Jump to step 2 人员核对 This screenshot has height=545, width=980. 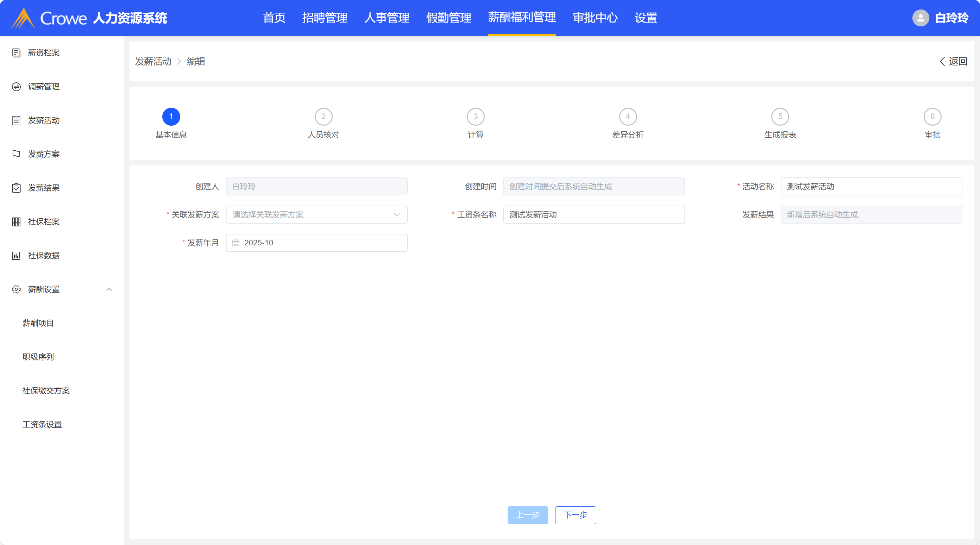(x=323, y=117)
